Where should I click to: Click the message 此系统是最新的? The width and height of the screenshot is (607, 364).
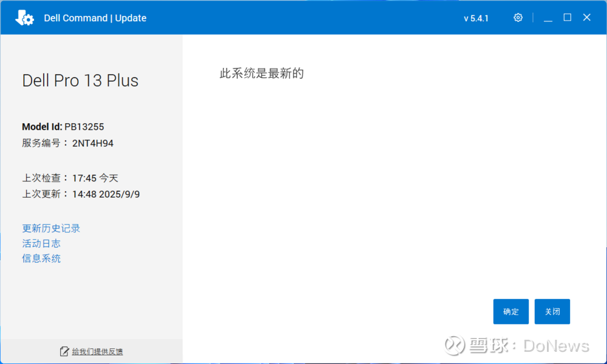pos(262,73)
